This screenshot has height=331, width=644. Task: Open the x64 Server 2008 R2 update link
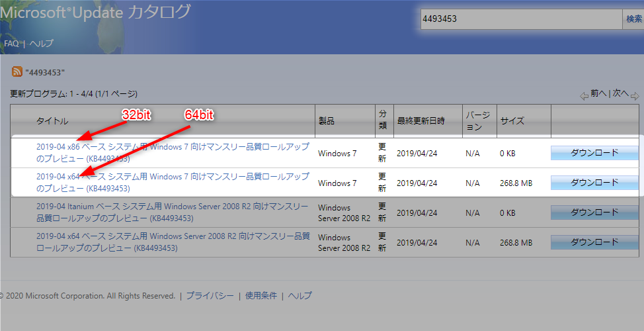[x=173, y=242]
